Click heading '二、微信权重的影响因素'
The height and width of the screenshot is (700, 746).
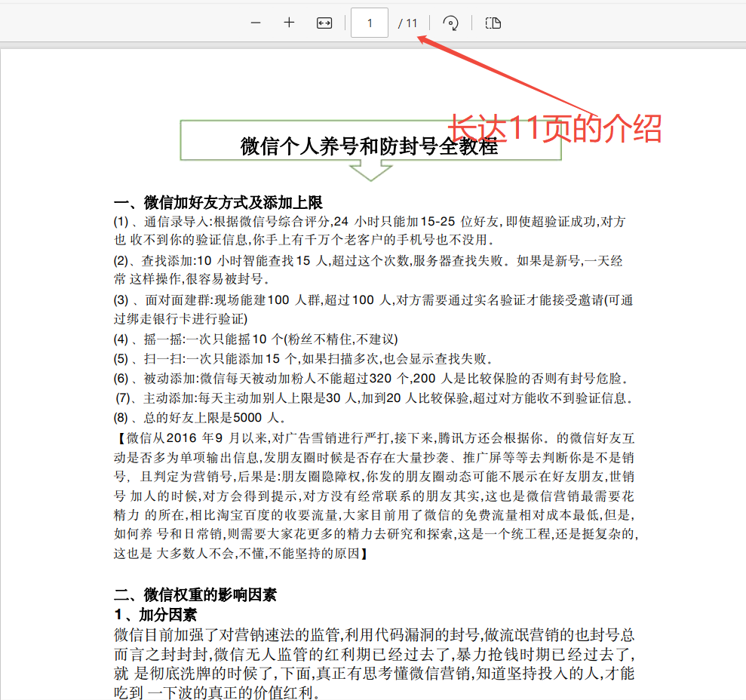point(195,594)
